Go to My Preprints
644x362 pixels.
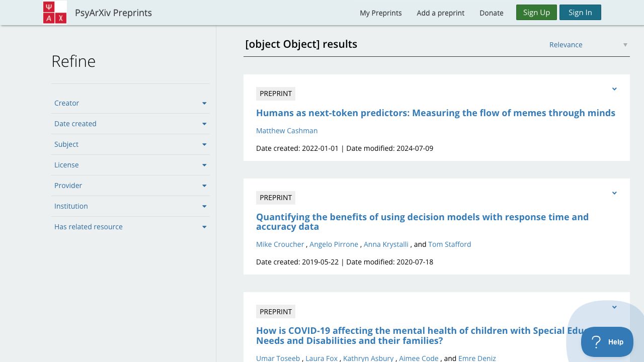pyautogui.click(x=380, y=13)
